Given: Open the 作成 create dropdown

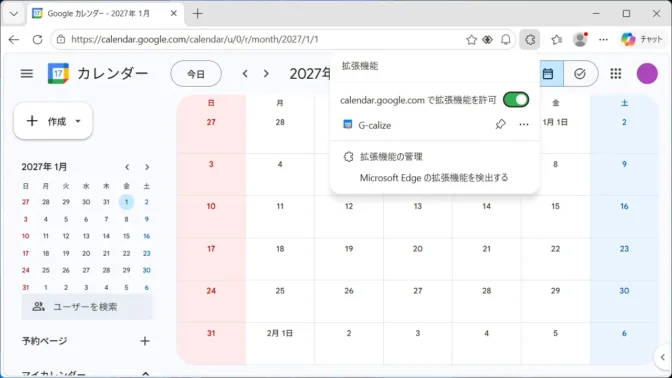Looking at the screenshot, I should pos(78,121).
